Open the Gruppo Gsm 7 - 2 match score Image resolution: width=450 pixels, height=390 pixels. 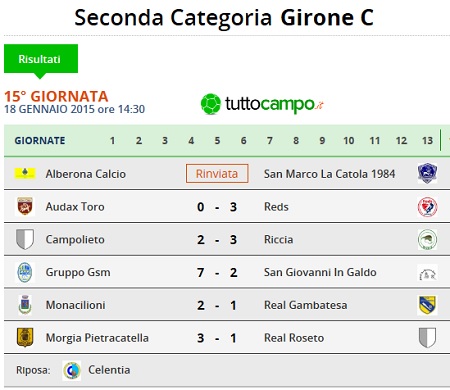tap(217, 272)
